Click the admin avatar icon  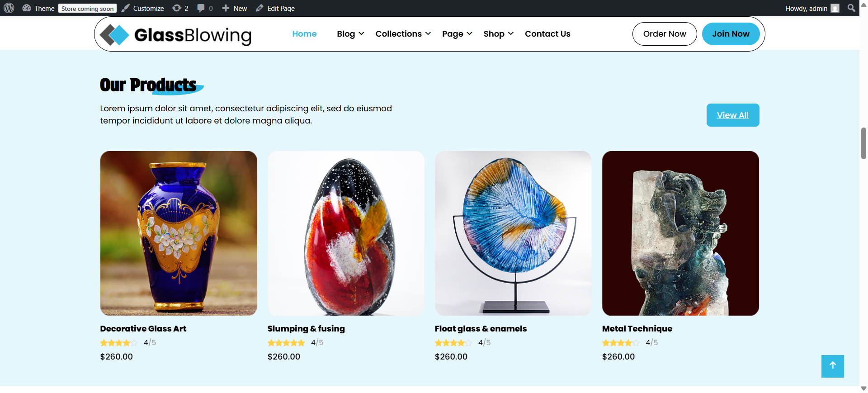pyautogui.click(x=835, y=8)
